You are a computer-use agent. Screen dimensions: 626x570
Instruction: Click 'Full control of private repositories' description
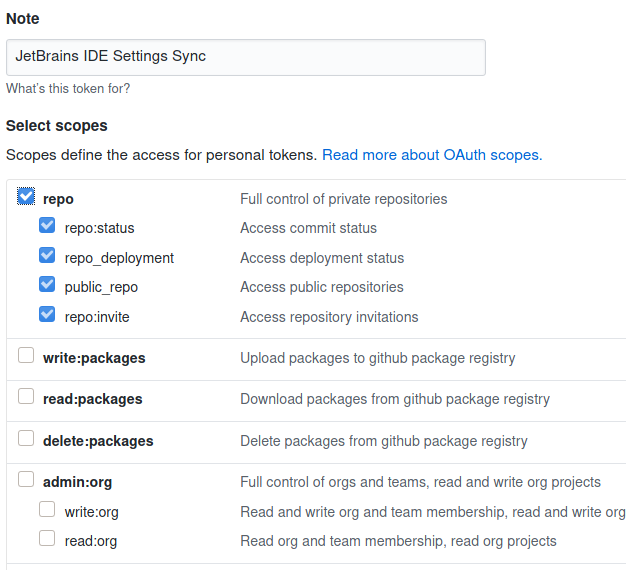(343, 199)
